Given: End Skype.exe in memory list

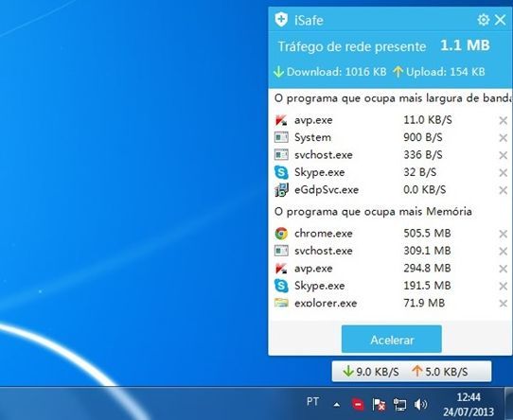Looking at the screenshot, I should [503, 286].
